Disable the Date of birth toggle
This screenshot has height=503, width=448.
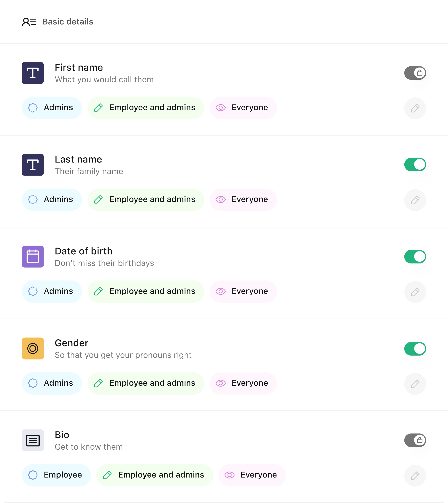[x=415, y=257]
